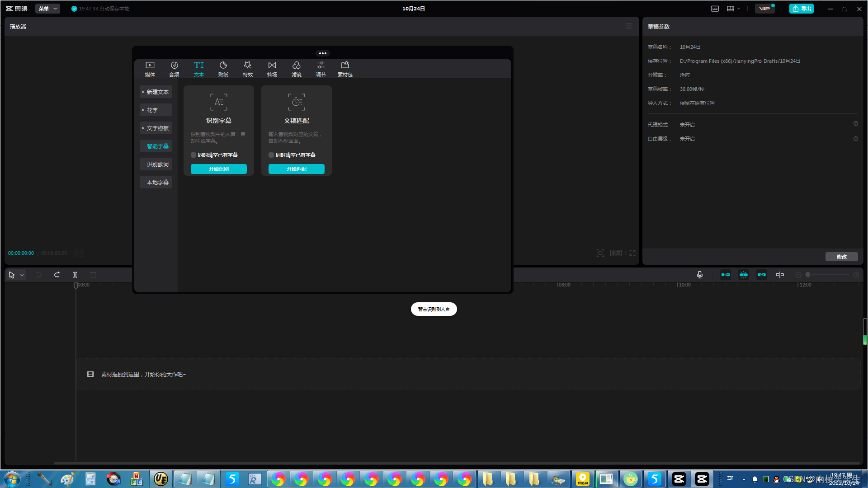Click the 开始识别 button
This screenshot has width=868, height=488.
point(219,169)
